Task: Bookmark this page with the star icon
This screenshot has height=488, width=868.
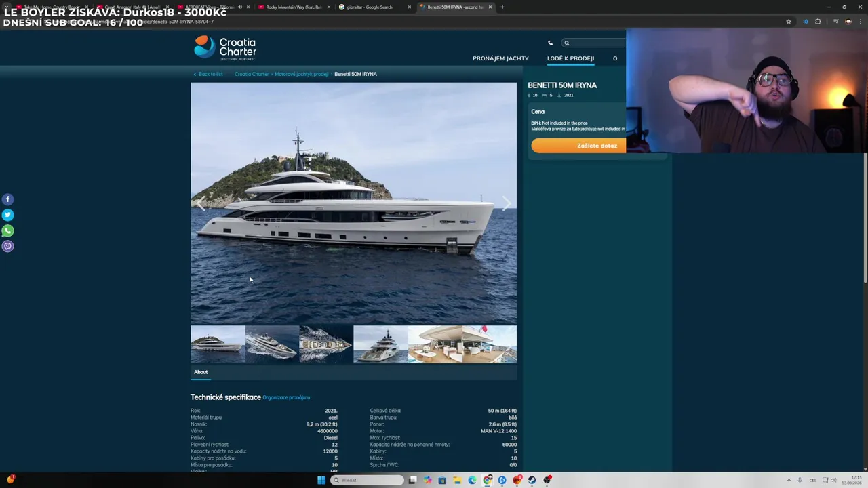Action: [789, 22]
